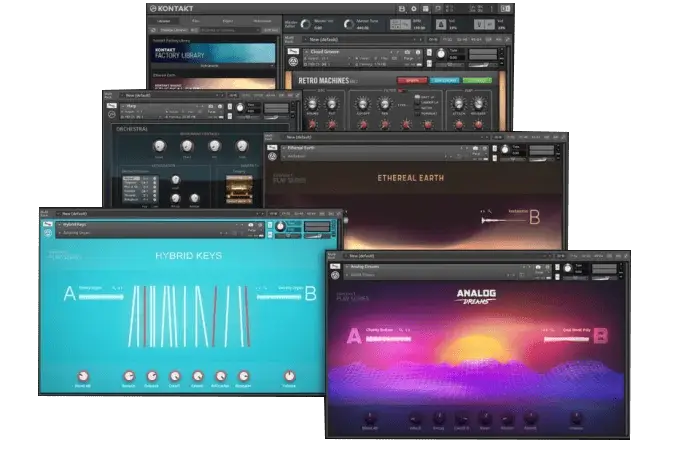700x450 pixels.
Task: Click the Cloud Groove info icon
Action: coord(418,52)
